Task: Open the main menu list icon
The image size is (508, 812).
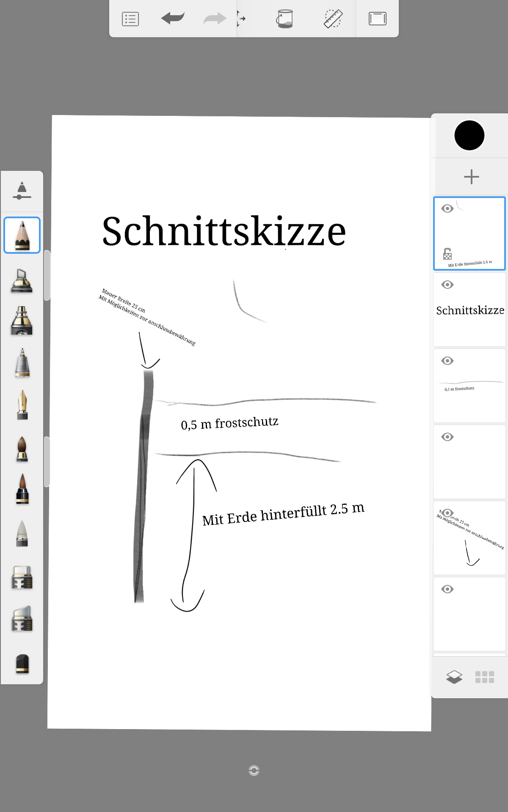Action: tap(130, 19)
